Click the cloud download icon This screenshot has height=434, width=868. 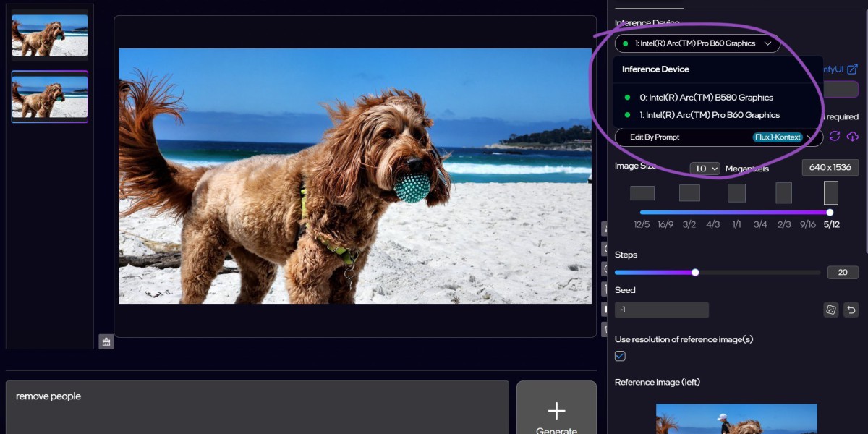(x=852, y=137)
